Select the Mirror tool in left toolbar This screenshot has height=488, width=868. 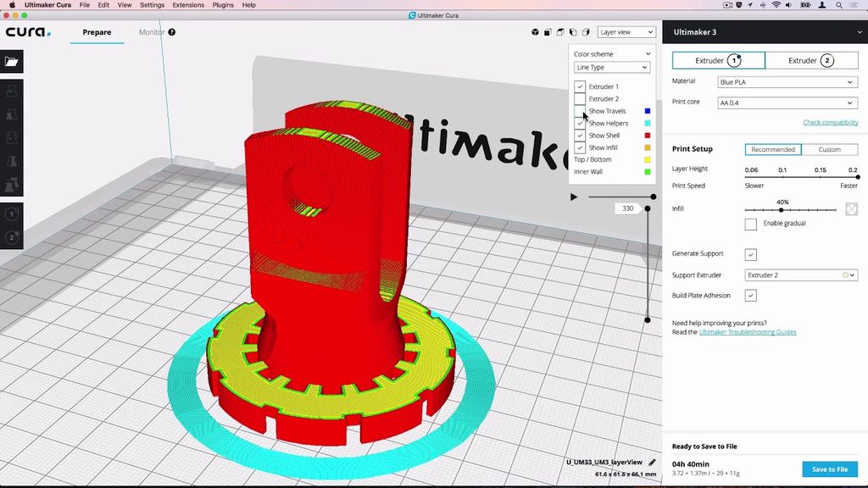(12, 160)
